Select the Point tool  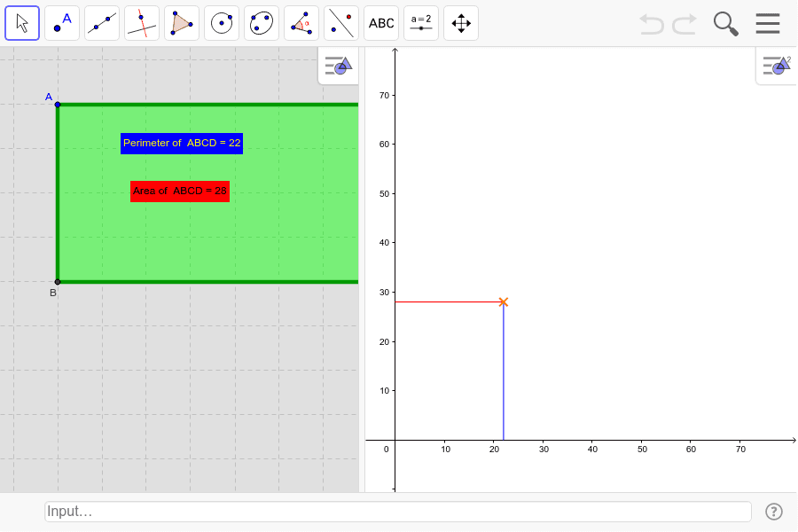(61, 22)
